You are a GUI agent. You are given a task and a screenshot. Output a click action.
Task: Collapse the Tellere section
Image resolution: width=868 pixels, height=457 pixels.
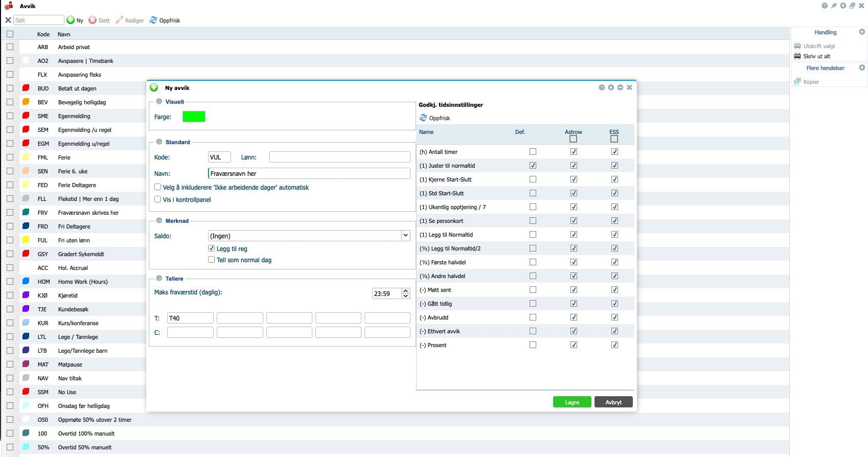coord(159,278)
